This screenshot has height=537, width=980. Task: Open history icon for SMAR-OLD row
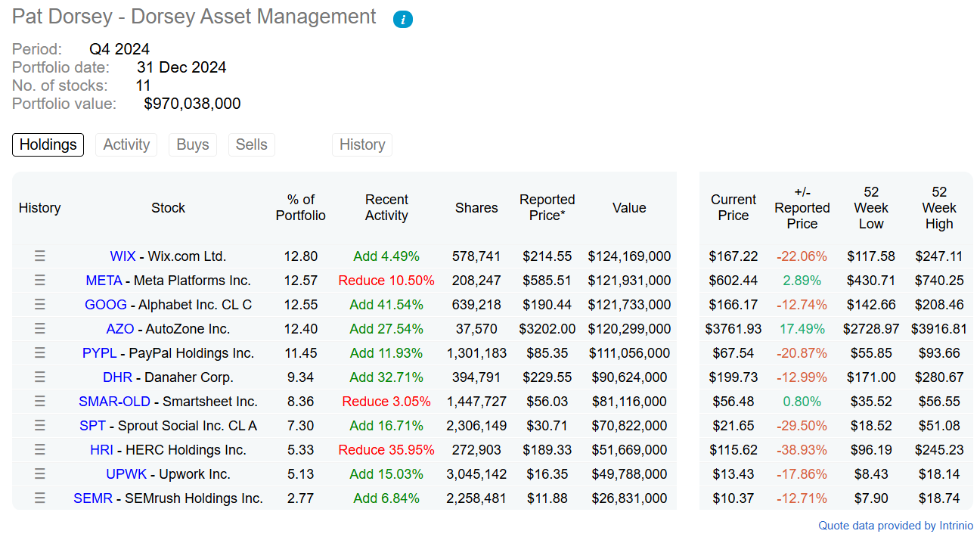40,402
